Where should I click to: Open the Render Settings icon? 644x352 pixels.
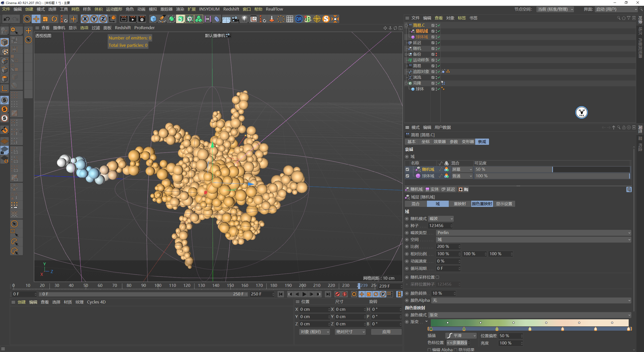(x=142, y=19)
